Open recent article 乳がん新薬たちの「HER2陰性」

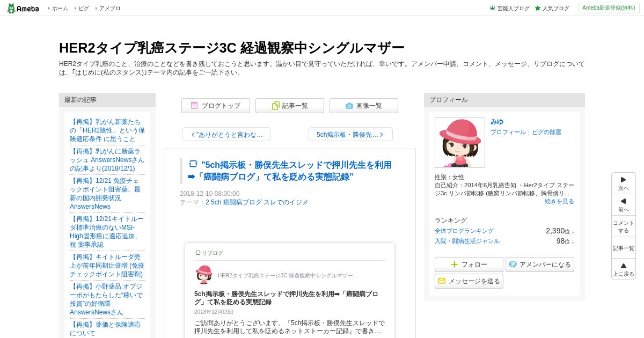tap(107, 130)
